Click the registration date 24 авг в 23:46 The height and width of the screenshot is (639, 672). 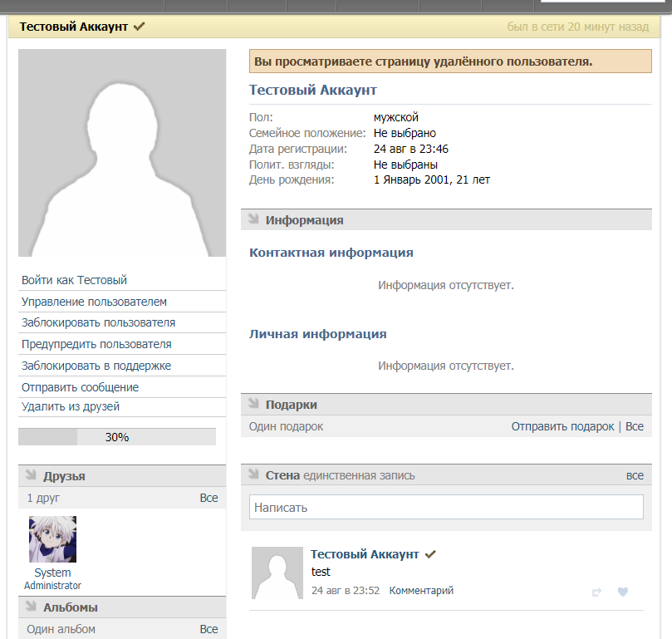point(411,149)
